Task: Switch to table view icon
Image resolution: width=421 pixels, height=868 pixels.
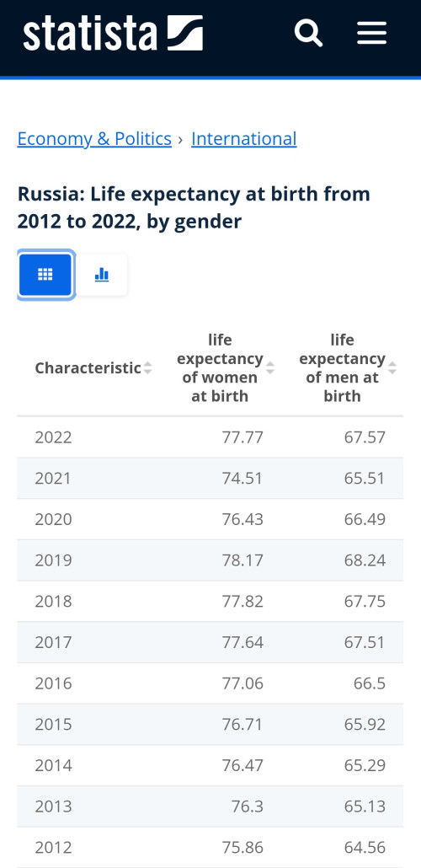Action: [x=45, y=275]
